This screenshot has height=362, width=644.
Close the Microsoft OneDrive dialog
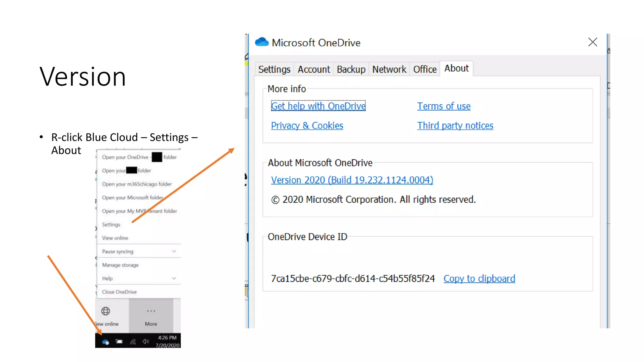(593, 42)
